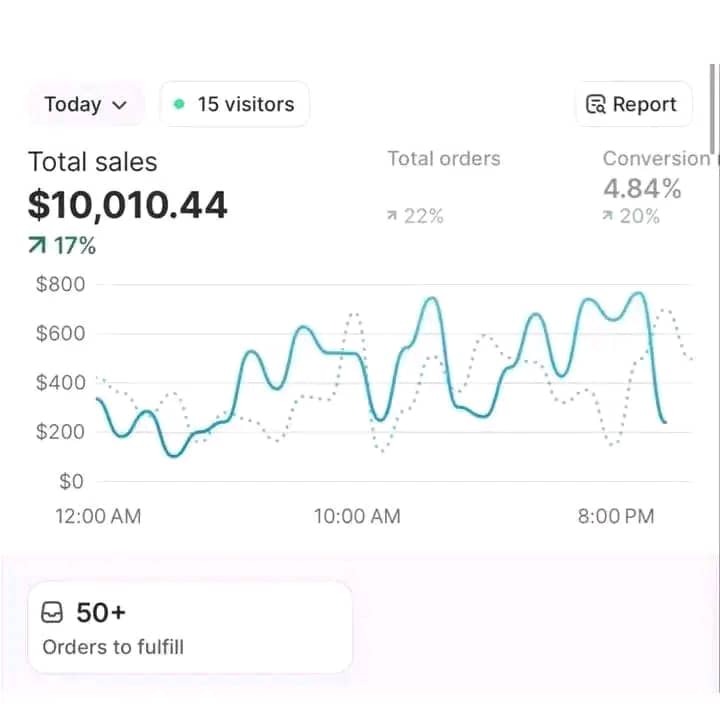Switch to the Total orders metric
Viewport: 720px width, 718px height.
[444, 158]
